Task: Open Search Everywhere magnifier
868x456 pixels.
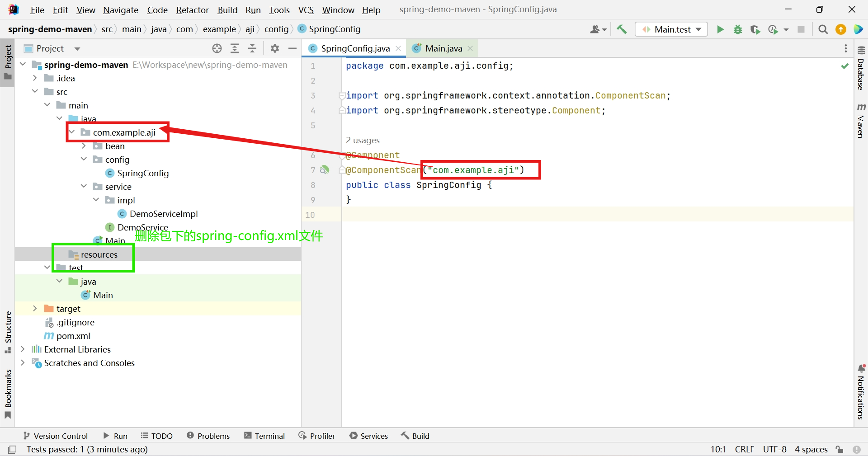Action: (x=823, y=29)
